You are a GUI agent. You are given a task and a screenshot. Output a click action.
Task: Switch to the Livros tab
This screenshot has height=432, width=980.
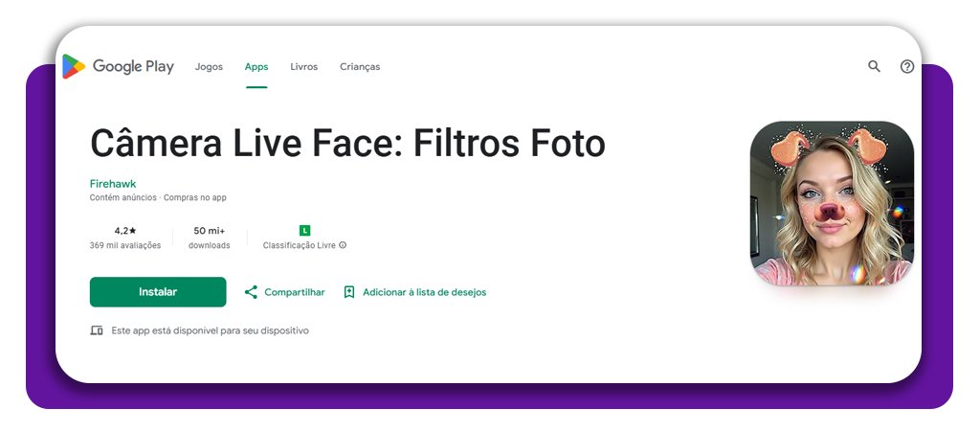point(303,67)
